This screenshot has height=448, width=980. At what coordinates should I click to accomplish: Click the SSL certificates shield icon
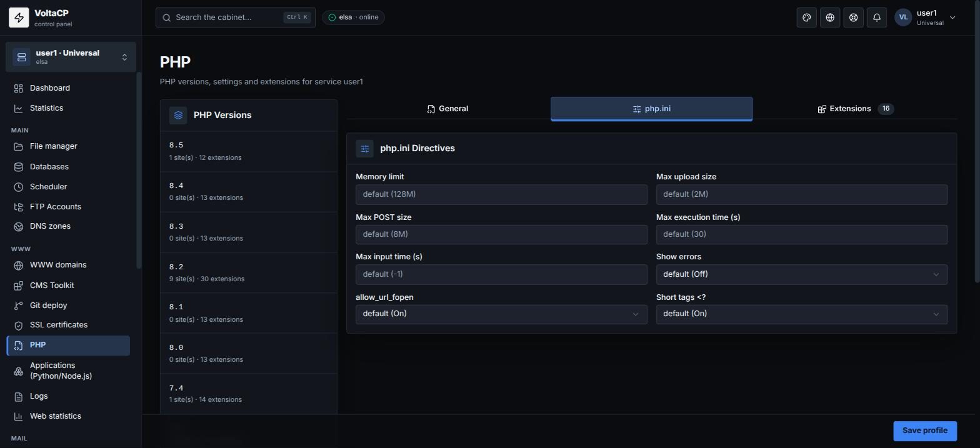point(19,326)
